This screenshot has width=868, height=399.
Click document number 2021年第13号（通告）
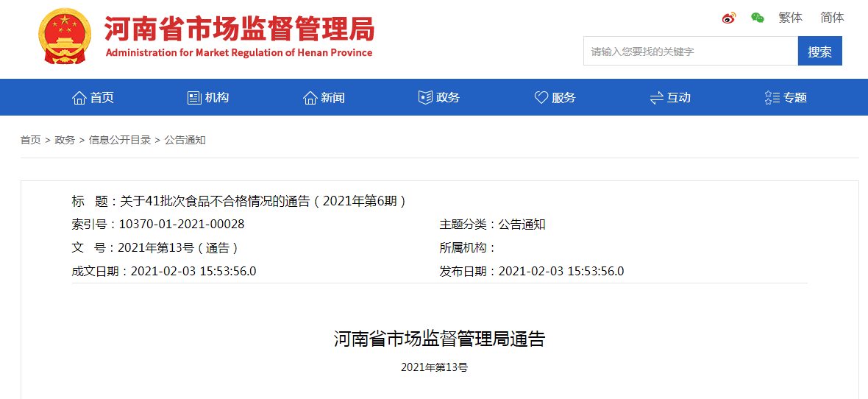tap(178, 247)
